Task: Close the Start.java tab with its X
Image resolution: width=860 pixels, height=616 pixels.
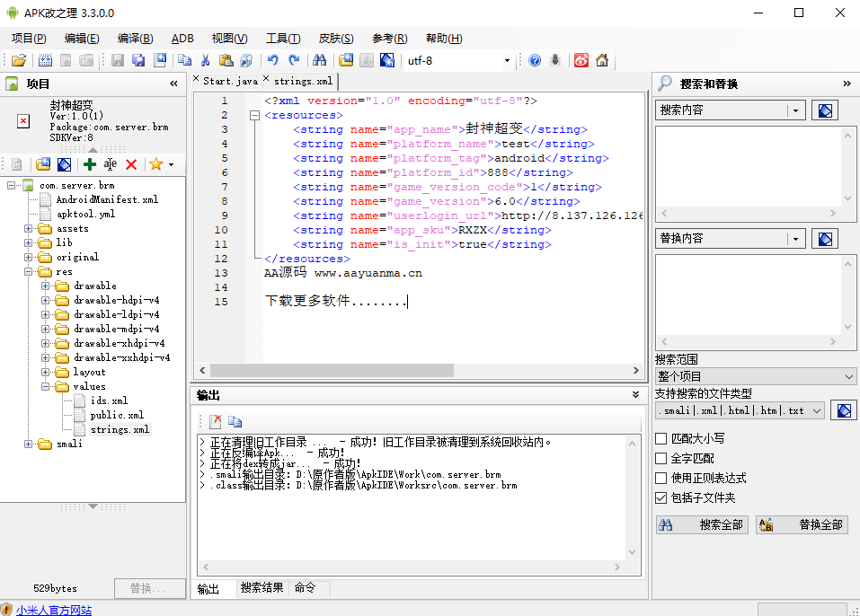Action: (196, 79)
